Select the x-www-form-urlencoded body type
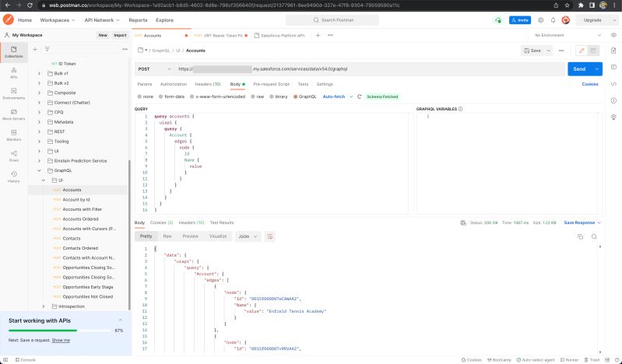The height and width of the screenshot is (364, 622). (217, 96)
